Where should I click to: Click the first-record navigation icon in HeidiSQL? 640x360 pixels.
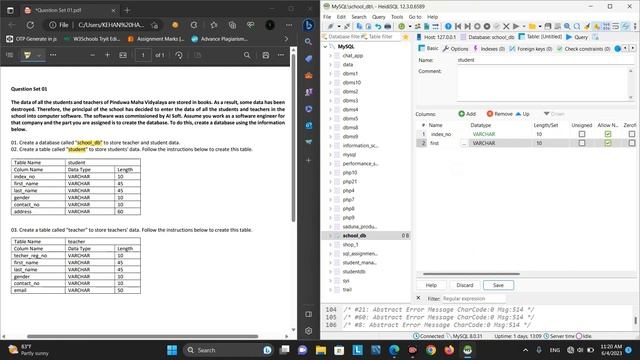(458, 26)
